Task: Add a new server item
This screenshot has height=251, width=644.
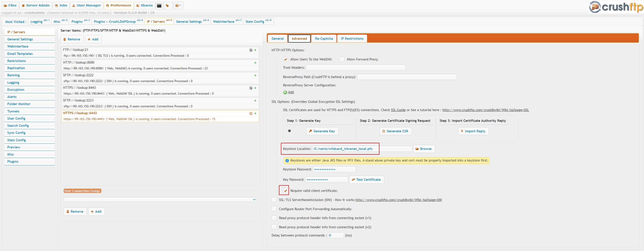Action: pos(93,39)
